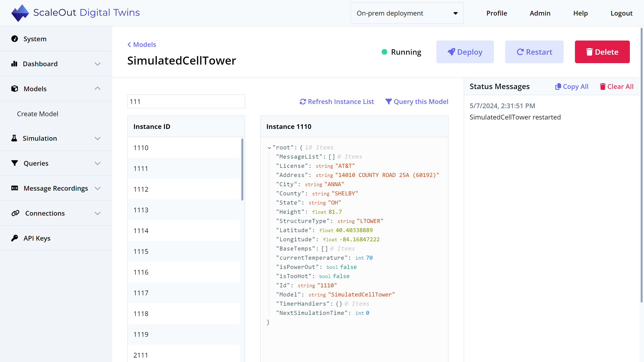
Task: Open the Admin menu
Action: click(540, 13)
